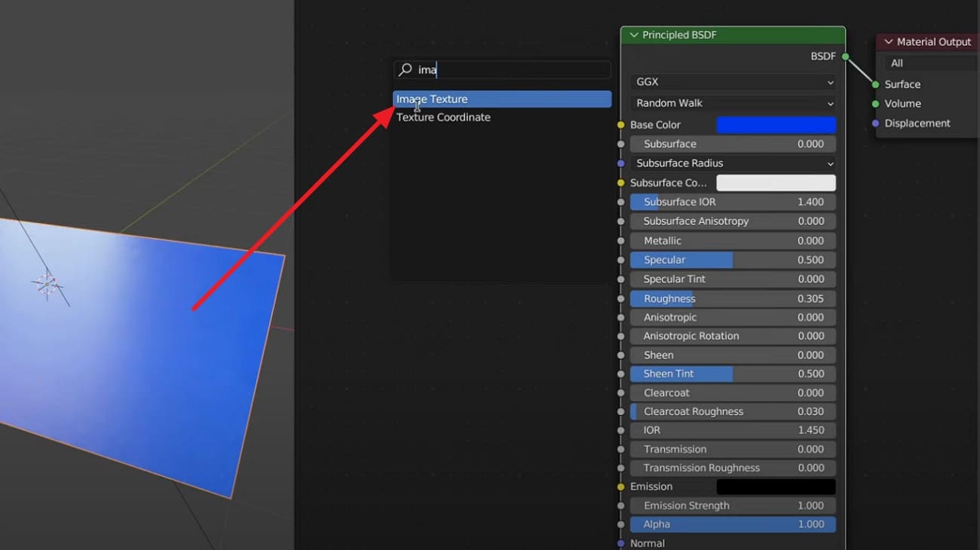
Task: Click the Emission input socket
Action: coord(621,486)
